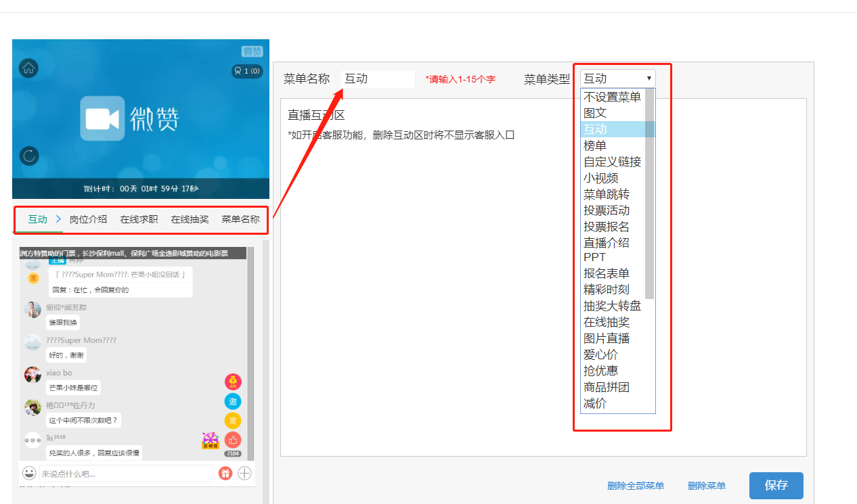This screenshot has width=857, height=504.
Task: Click the blue 邀 invite icon
Action: tap(233, 401)
